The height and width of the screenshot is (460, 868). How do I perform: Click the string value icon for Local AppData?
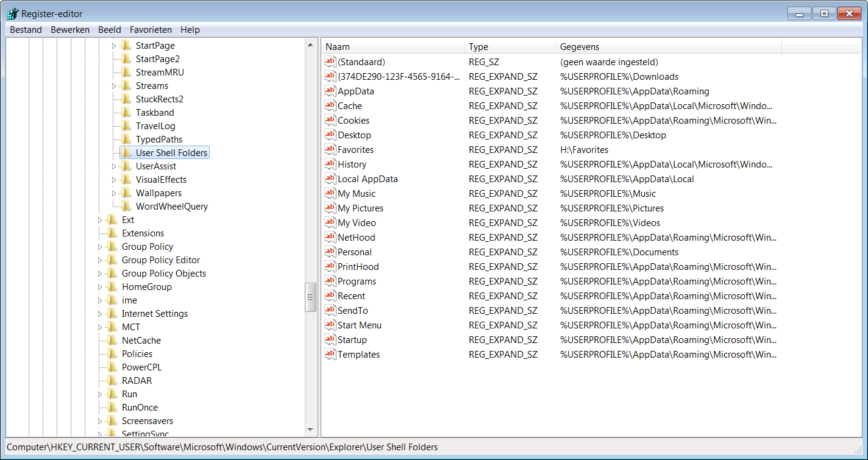[x=330, y=179]
